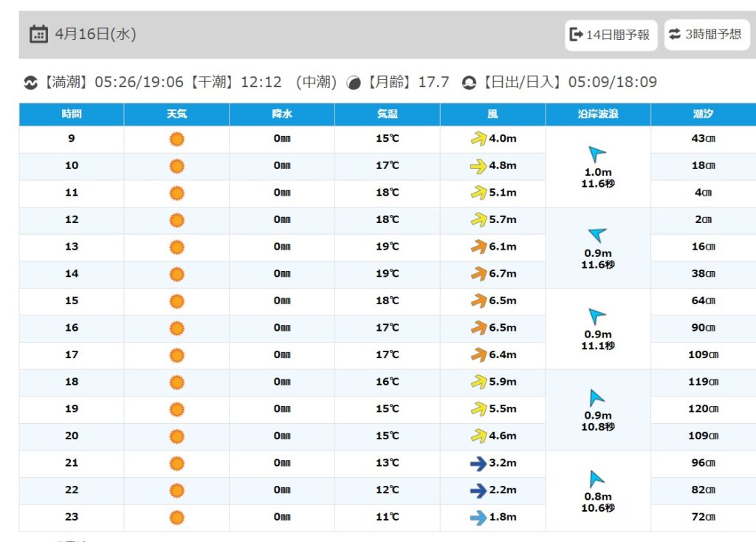Viewport: 756px width, 542px height.
Task: Click the calendar icon beside 4月16日(水)
Action: (38, 34)
